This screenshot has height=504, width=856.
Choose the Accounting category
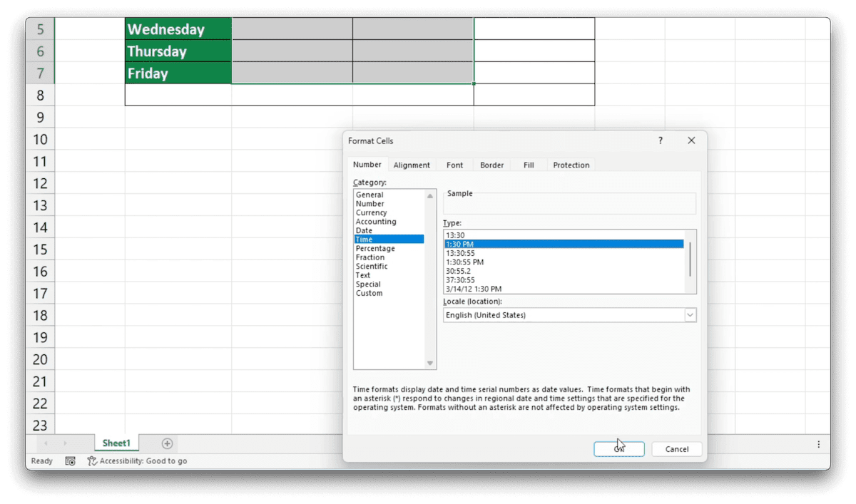(x=389, y=222)
